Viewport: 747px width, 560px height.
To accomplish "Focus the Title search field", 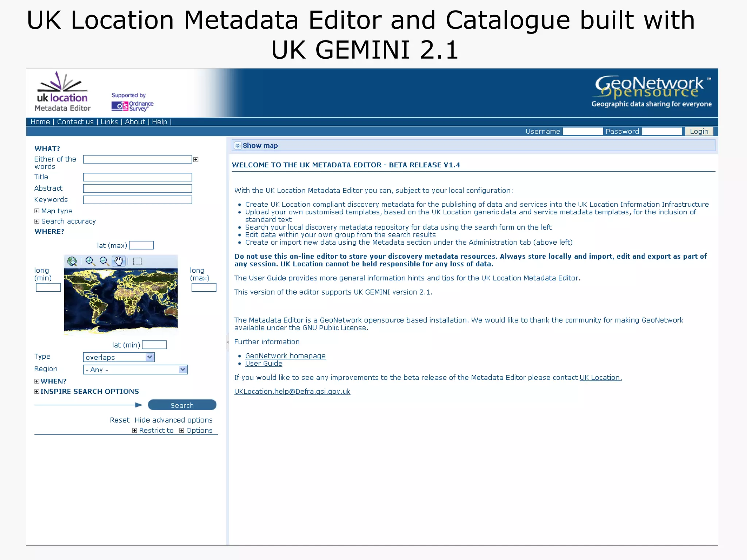I will [138, 177].
